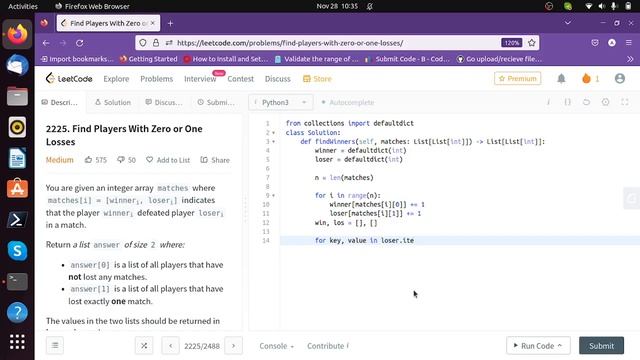Reload the current LeetCode page
The height and width of the screenshot is (360, 640).
[x=80, y=43]
